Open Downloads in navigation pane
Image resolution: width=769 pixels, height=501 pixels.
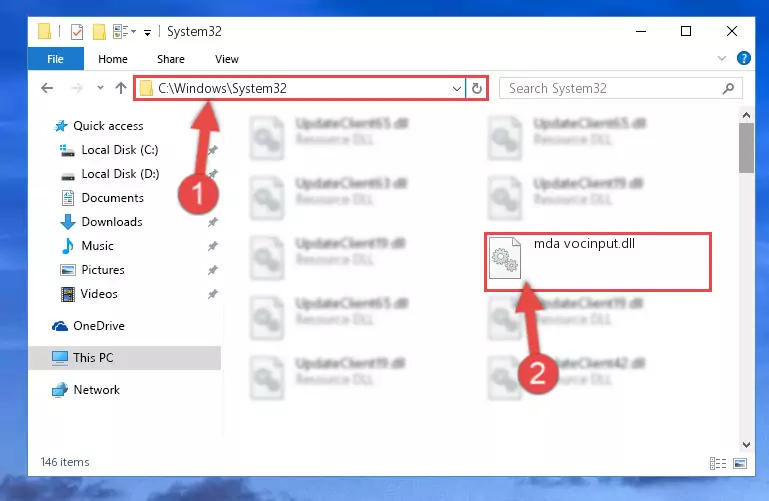pyautogui.click(x=112, y=222)
